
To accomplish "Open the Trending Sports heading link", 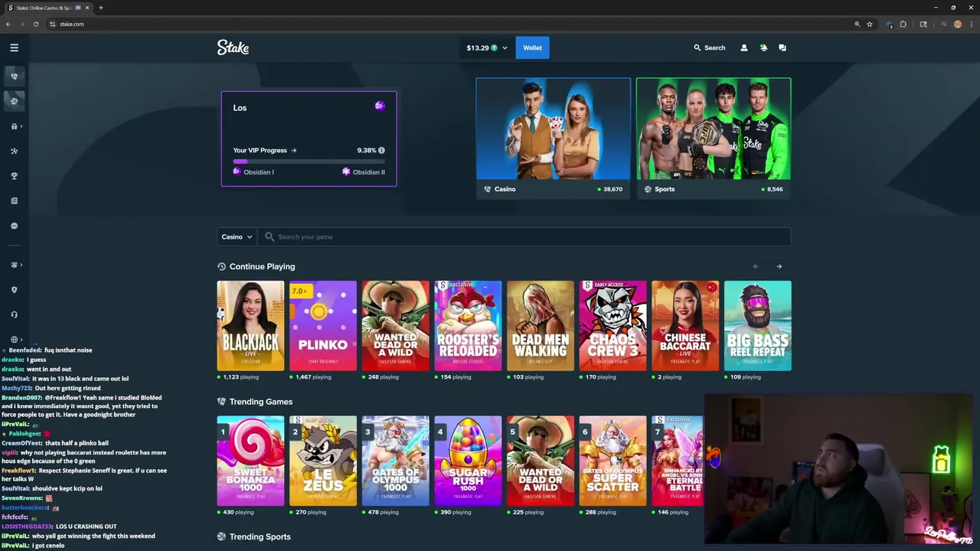I will [260, 536].
